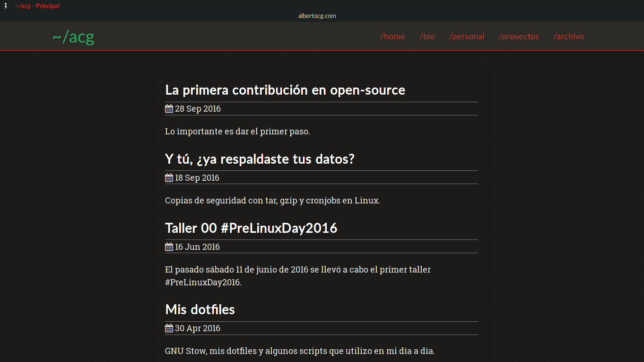
Task: Open post 'La primera contribución en open-source'
Action: [285, 90]
